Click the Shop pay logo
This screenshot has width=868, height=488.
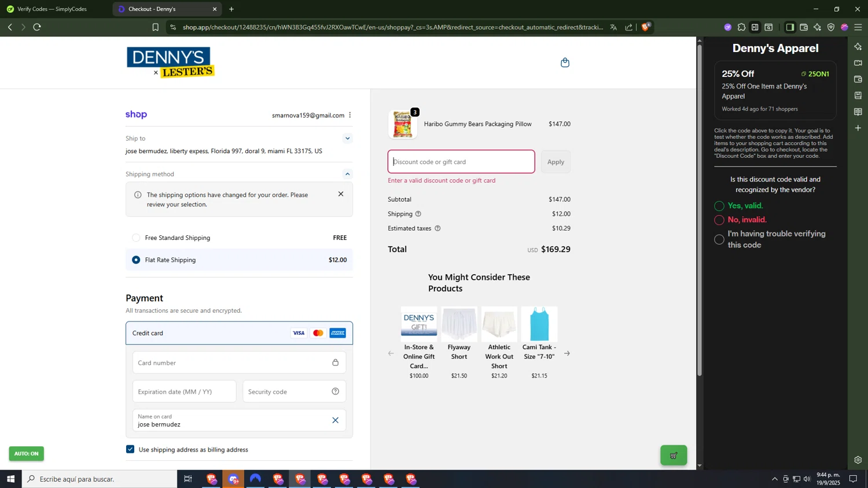coord(137,114)
